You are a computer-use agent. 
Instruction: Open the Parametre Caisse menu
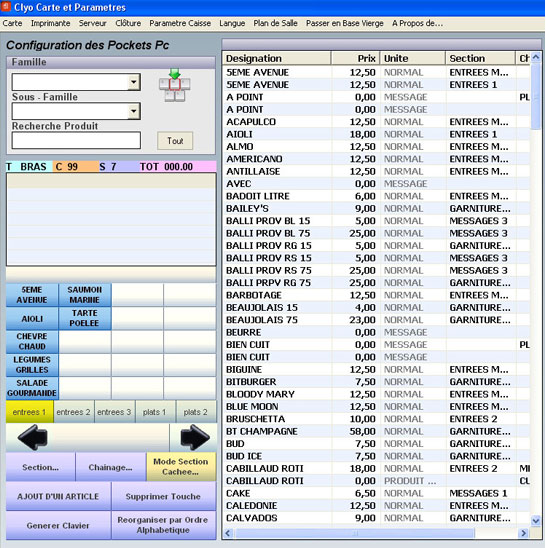tap(180, 23)
